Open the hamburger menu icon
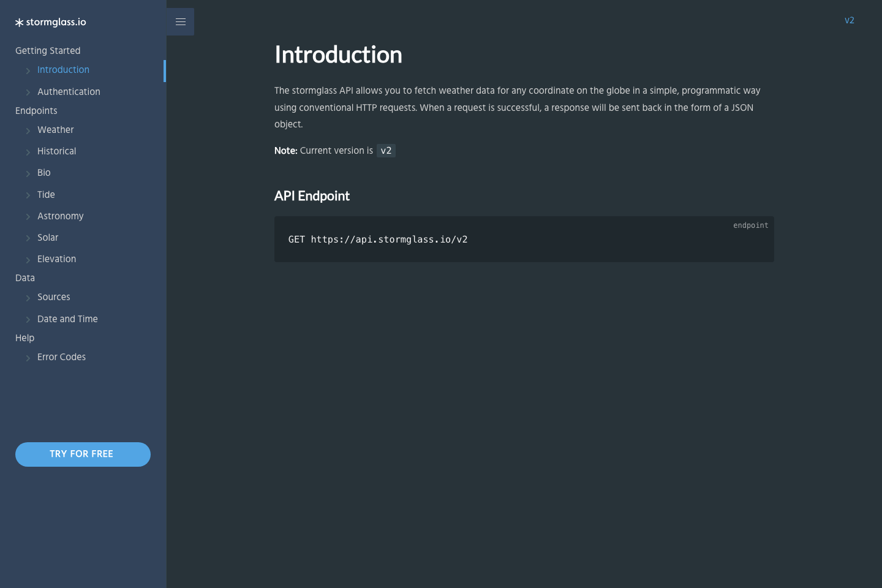Screen dimensions: 882x588 pos(180,21)
